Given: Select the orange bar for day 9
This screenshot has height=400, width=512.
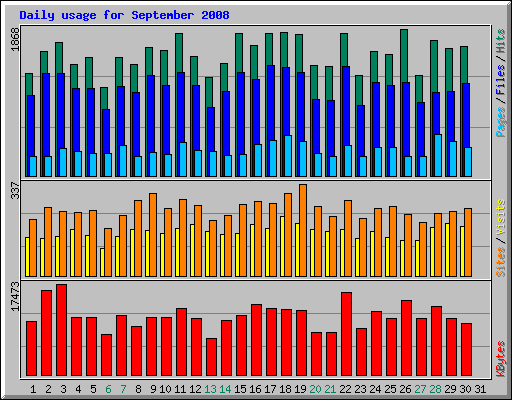Looking at the screenshot, I should [153, 235].
